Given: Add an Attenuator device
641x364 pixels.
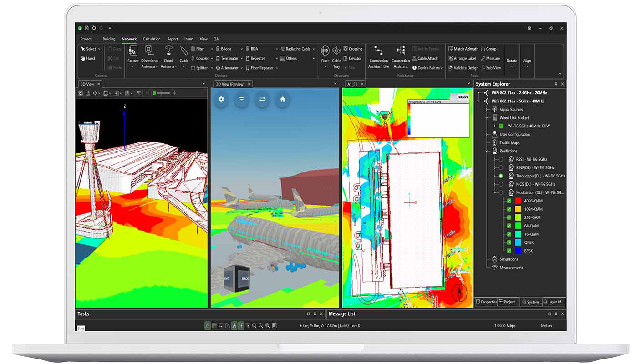Looking at the screenshot, I should [227, 68].
